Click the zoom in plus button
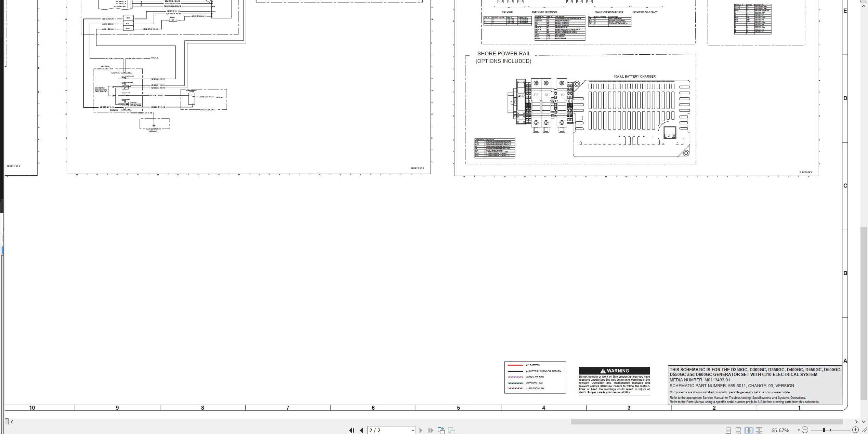 (x=855, y=430)
